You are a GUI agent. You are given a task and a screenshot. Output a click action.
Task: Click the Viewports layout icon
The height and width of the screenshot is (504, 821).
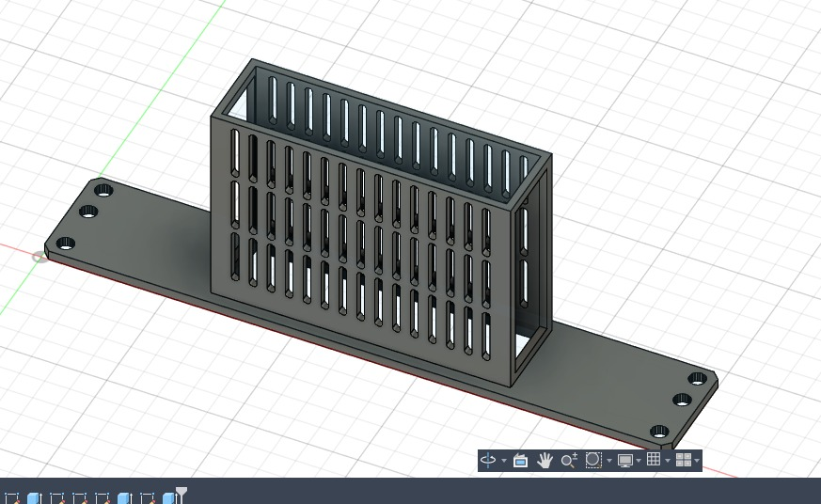(684, 460)
